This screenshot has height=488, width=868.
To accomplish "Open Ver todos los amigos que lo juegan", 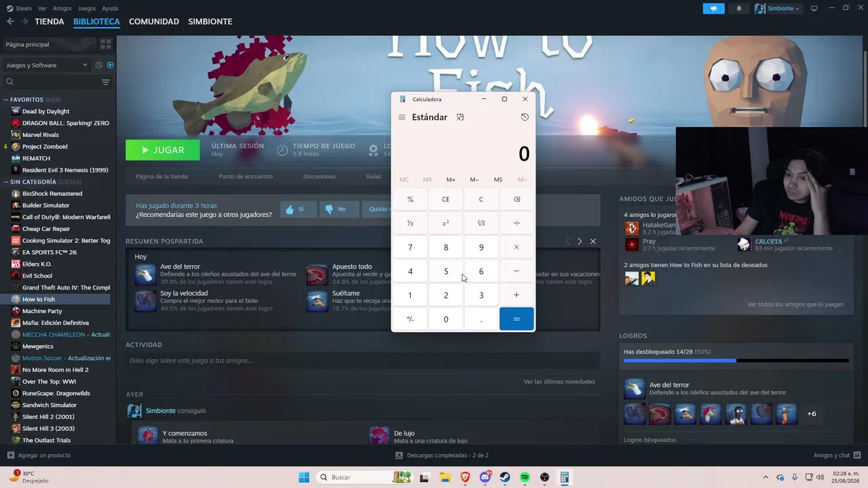I will (795, 304).
